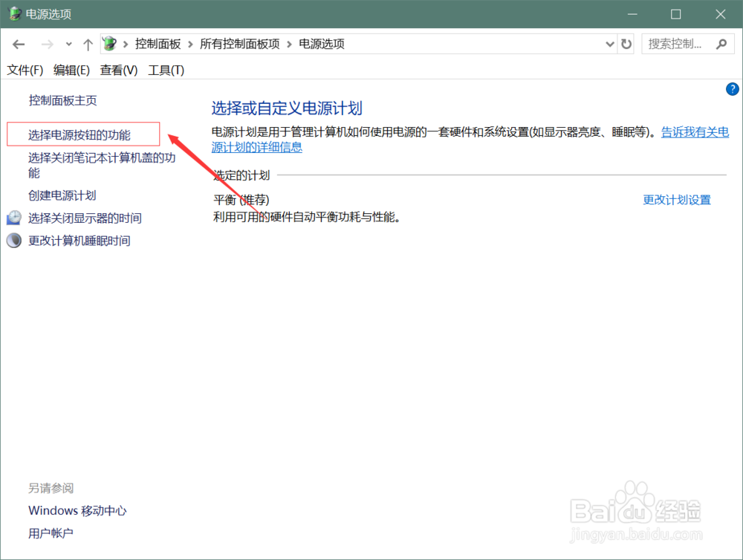The height and width of the screenshot is (560, 743).
Task: Open Windows 移动中心
Action: click(77, 511)
